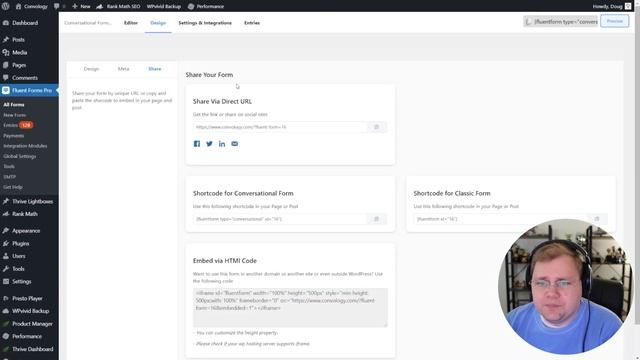The height and width of the screenshot is (360, 640).
Task: Open WPvivid Backup in admin bar
Action: [164, 6]
